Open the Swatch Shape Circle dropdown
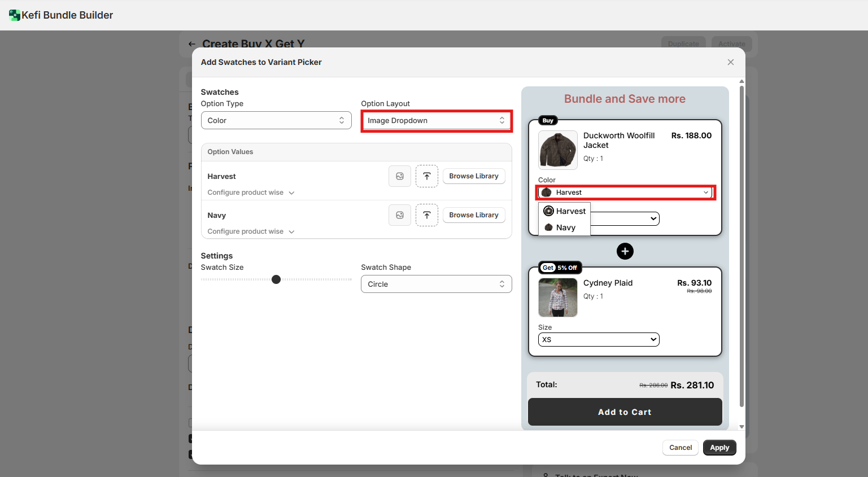The image size is (868, 477). pyautogui.click(x=436, y=285)
